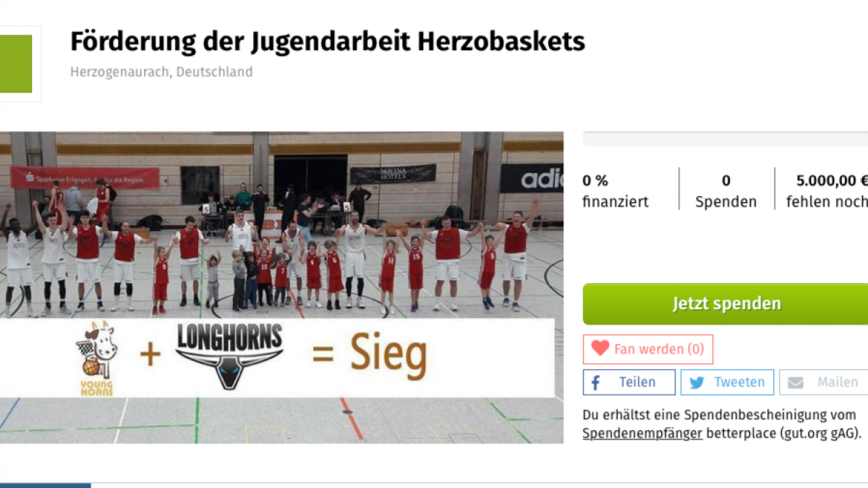Click the empty donation progress bar
Screen dimensions: 868x488
tap(726, 139)
